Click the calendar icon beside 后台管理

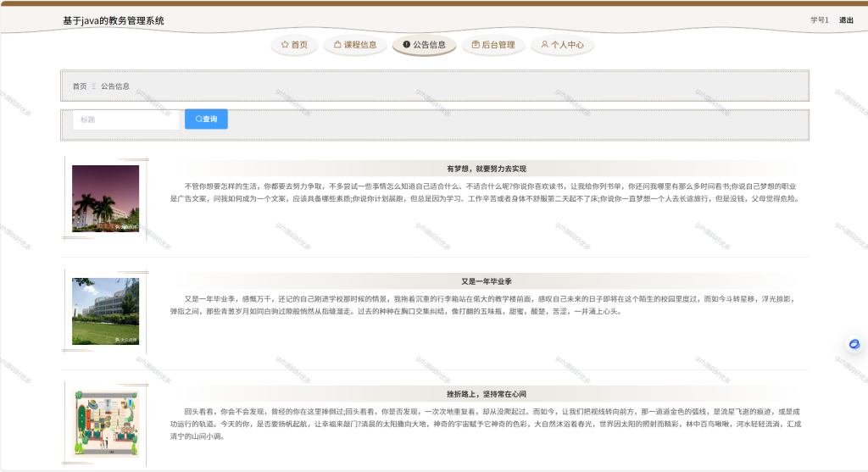coord(476,45)
